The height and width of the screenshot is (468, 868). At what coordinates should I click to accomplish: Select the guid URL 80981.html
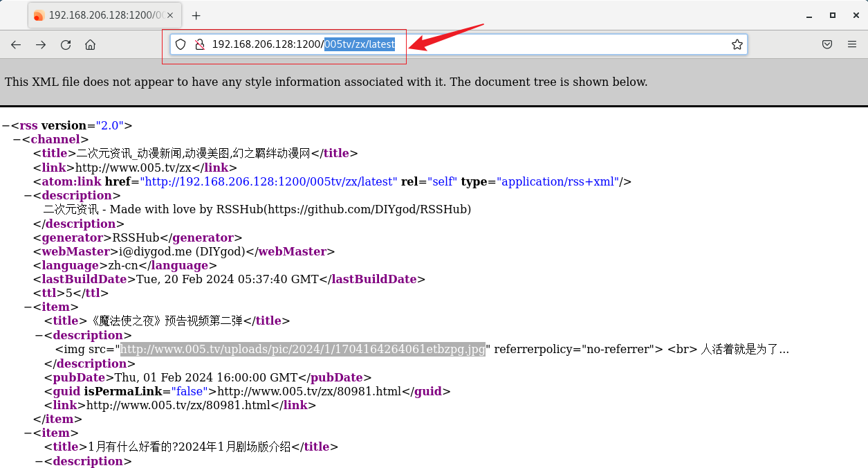point(309,391)
